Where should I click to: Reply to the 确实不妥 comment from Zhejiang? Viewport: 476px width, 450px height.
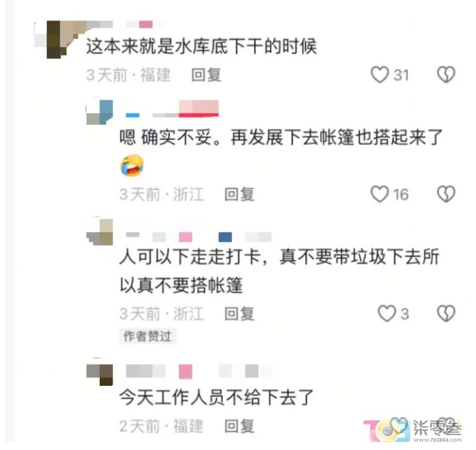pos(239,194)
